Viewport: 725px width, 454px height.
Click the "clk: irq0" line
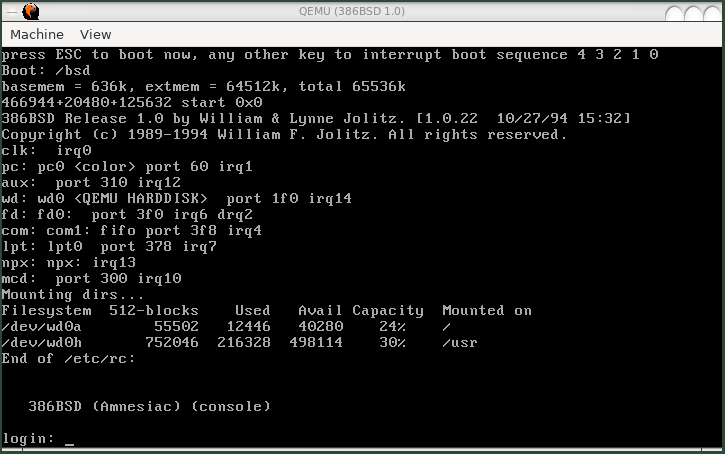coord(47,151)
